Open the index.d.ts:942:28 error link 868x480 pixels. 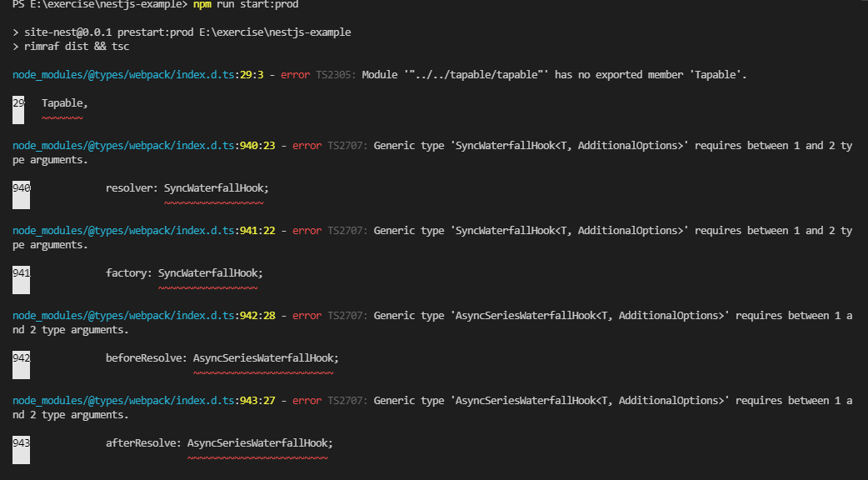pyautogui.click(x=144, y=316)
